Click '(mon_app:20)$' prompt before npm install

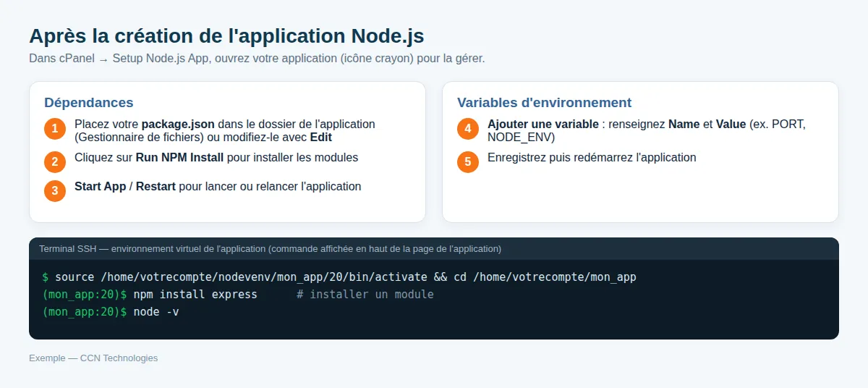[x=85, y=295]
